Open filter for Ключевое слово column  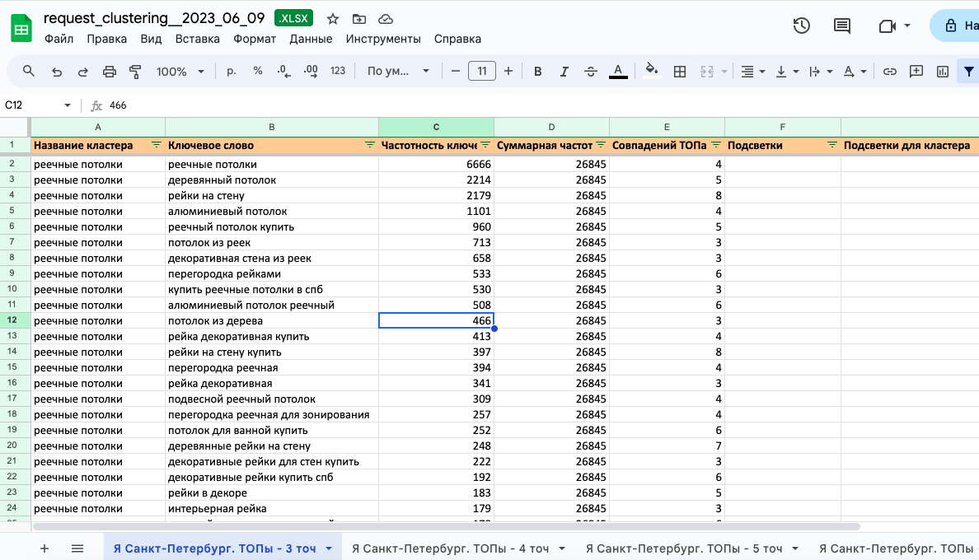[x=370, y=145]
